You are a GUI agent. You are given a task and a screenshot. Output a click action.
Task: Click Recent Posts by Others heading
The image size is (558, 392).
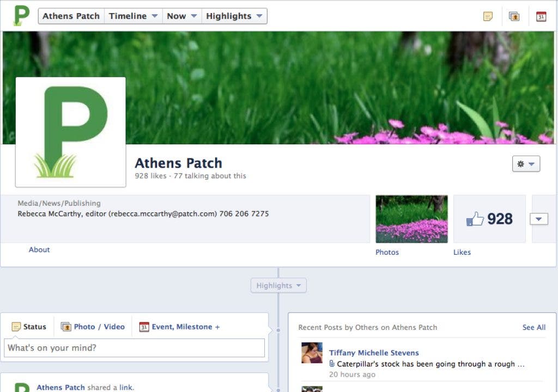pos(368,327)
